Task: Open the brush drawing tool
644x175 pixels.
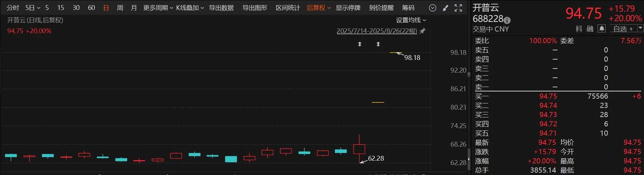Action: [x=445, y=8]
